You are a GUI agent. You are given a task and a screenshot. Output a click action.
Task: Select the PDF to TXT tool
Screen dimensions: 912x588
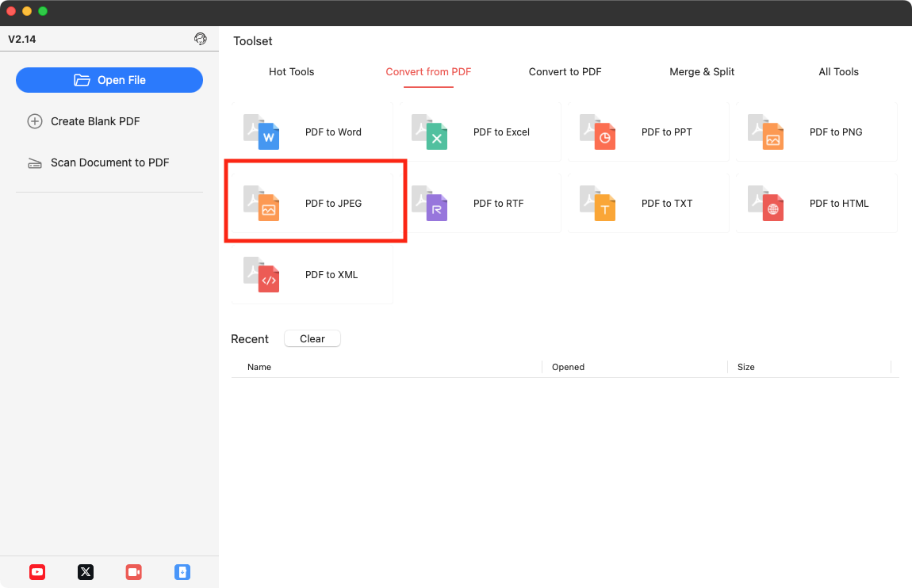[x=647, y=204]
